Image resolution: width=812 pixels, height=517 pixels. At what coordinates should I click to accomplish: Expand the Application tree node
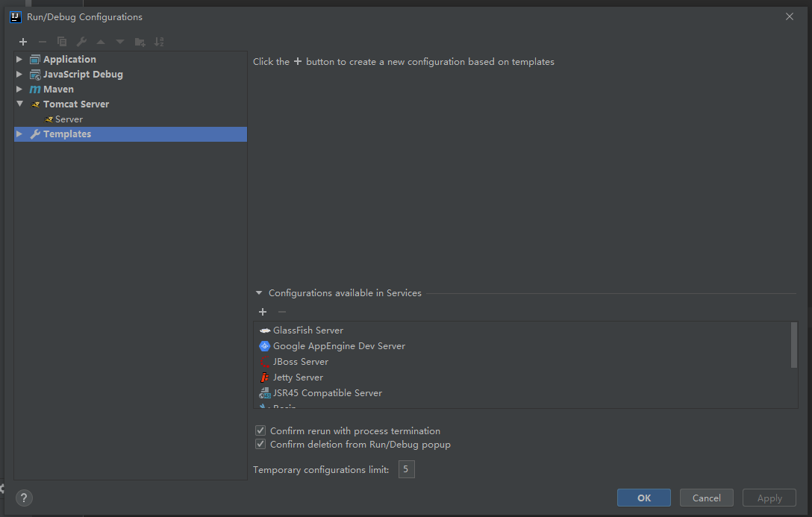tap(19, 59)
